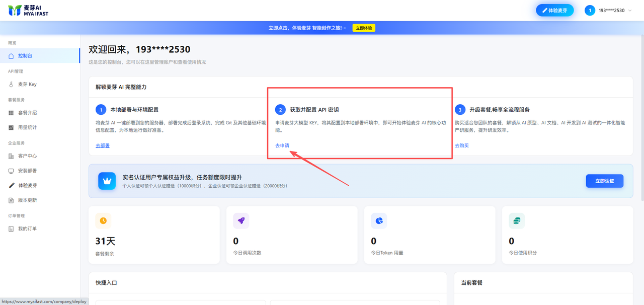
Task: Click the list icon beside 我的订单
Action: 11,228
